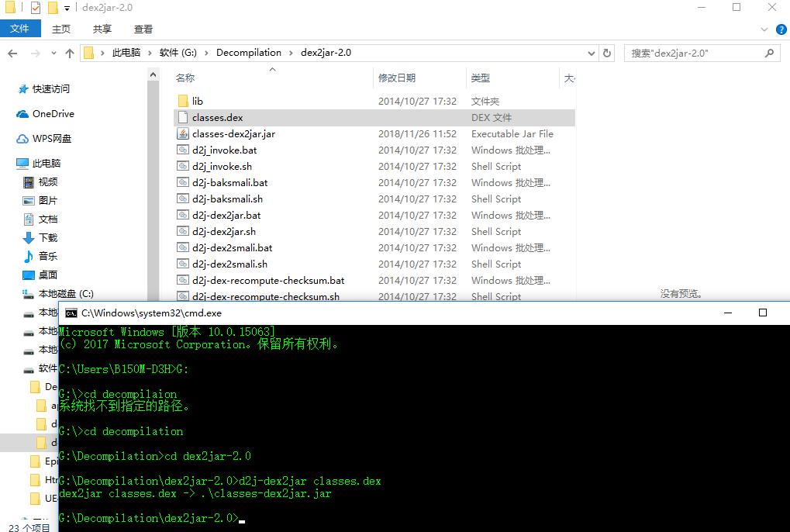Click 2018/11/26 11:52 date cell
Viewport: 790px width, 532px height.
[x=417, y=134]
